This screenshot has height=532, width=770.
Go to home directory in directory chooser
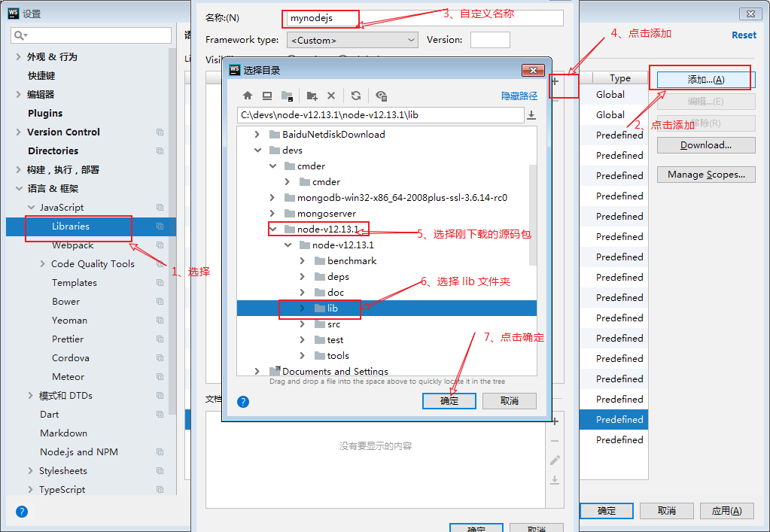248,96
